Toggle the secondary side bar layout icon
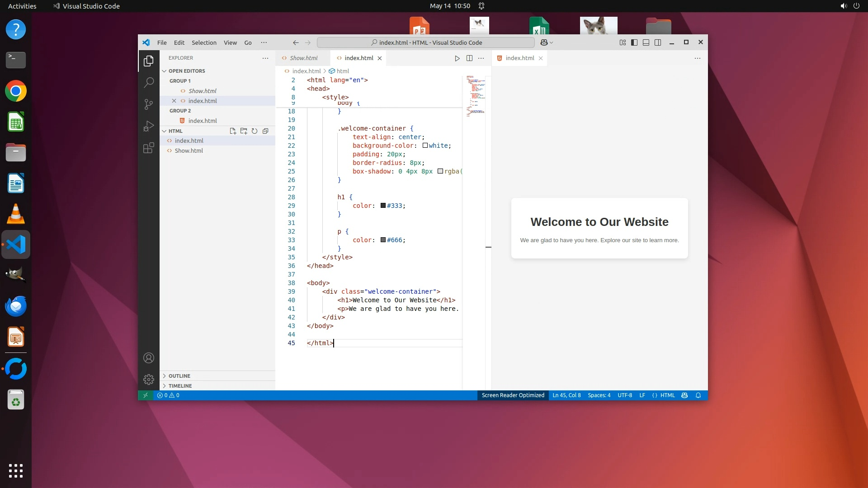 658,42
